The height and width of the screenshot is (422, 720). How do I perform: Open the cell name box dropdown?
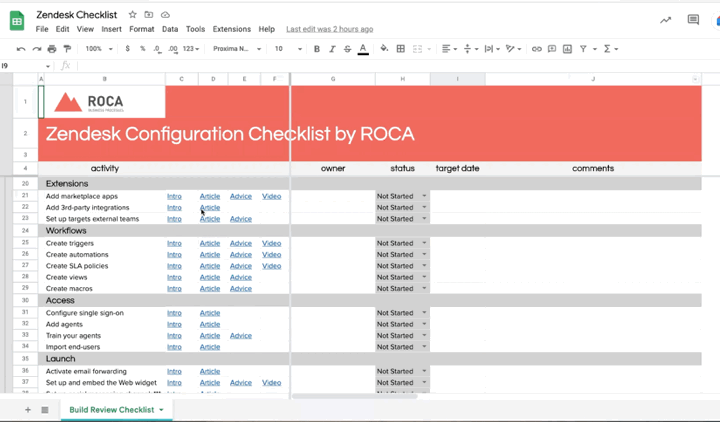48,66
